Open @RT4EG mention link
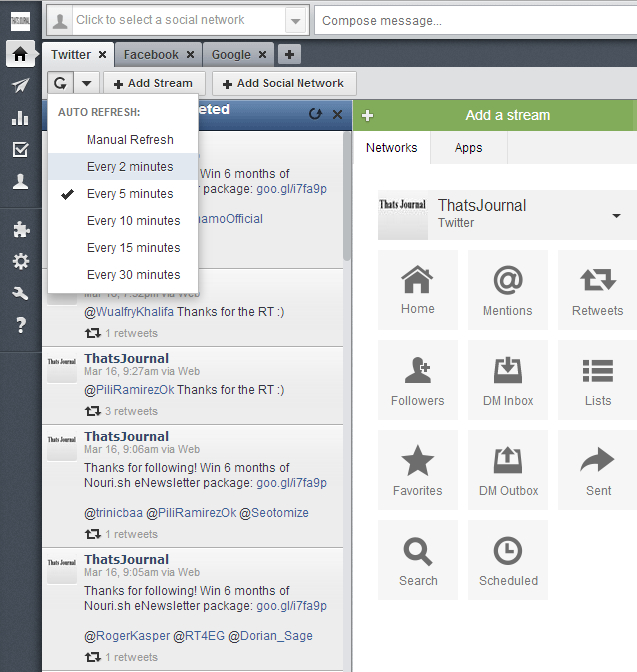This screenshot has width=637, height=672. tap(199, 636)
